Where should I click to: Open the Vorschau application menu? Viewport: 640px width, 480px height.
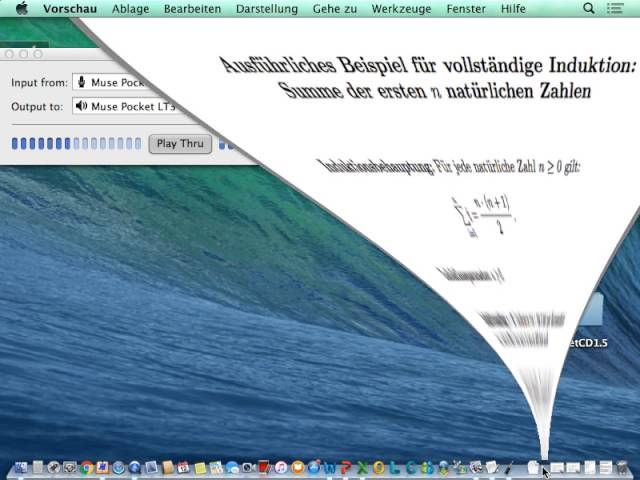point(70,9)
